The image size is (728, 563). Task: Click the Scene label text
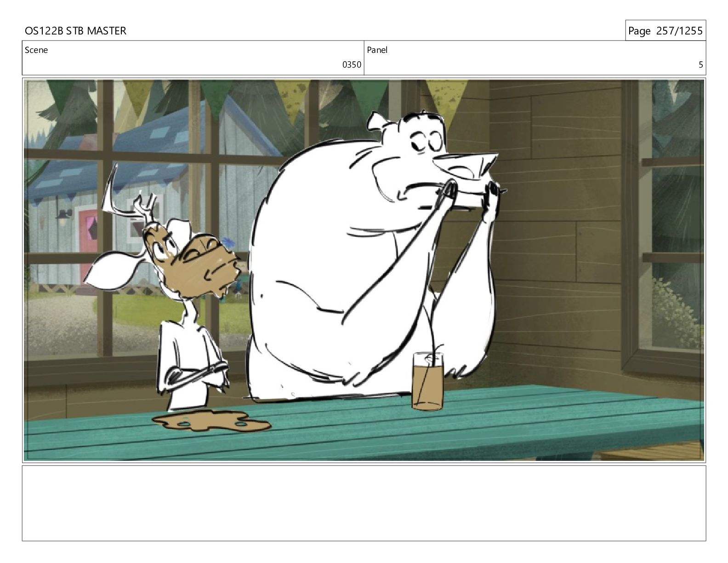point(36,50)
